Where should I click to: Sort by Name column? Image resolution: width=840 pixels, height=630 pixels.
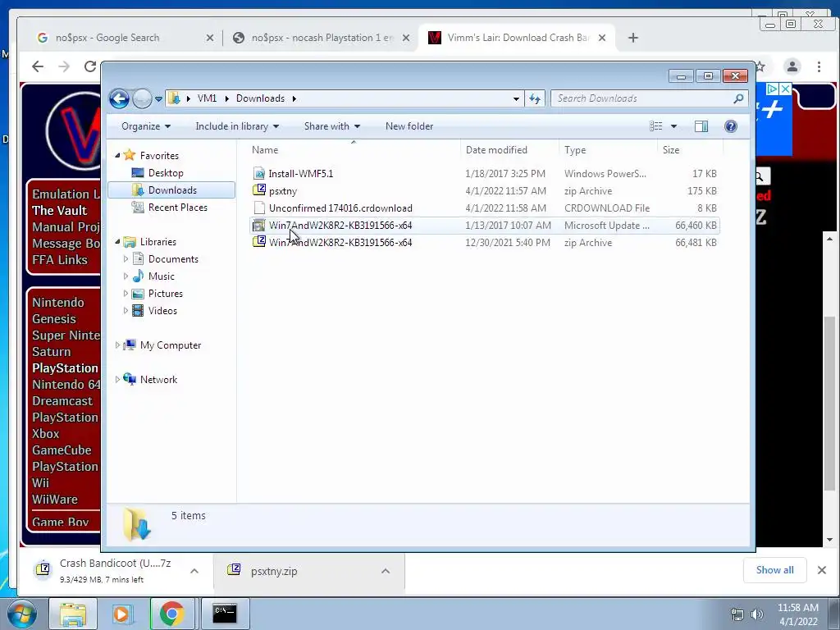[354, 150]
